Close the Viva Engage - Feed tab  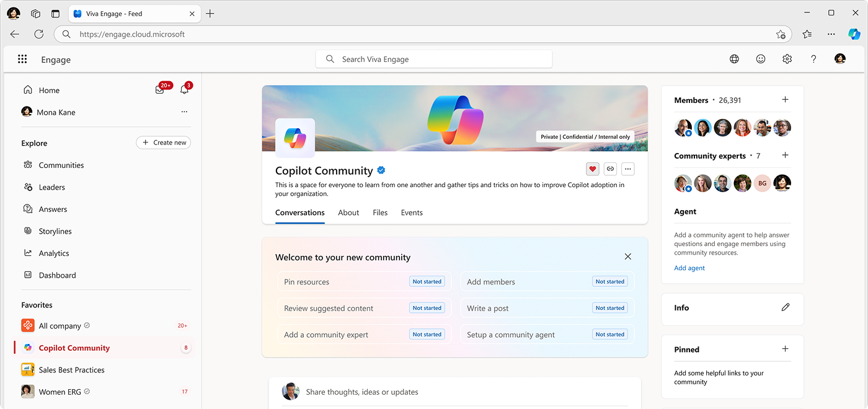point(192,13)
